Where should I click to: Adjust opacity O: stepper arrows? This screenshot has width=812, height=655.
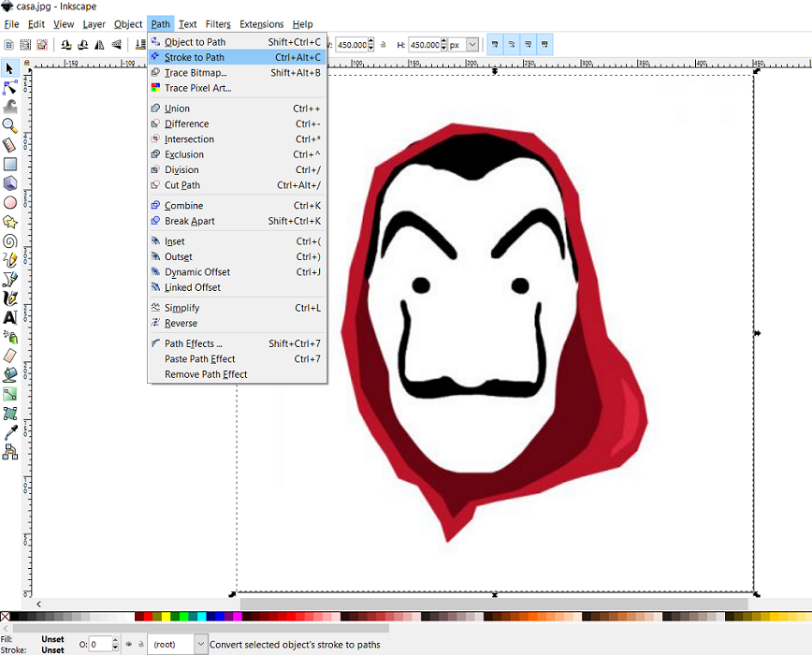pos(115,644)
